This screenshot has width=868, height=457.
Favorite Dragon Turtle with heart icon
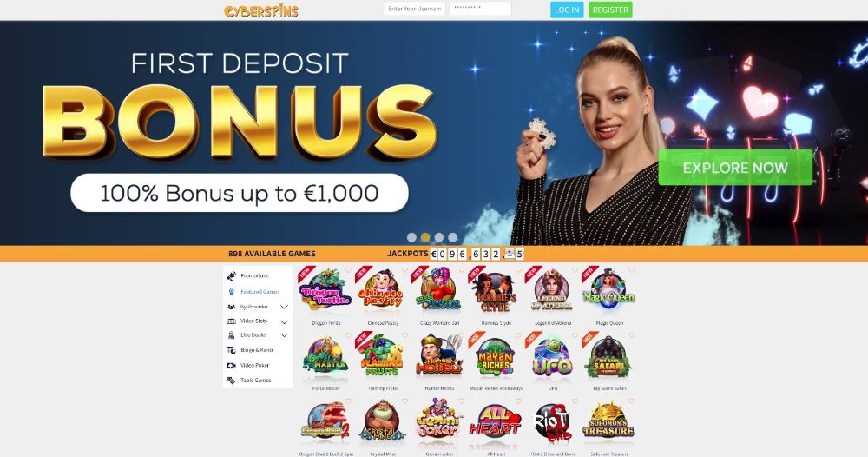point(348,270)
